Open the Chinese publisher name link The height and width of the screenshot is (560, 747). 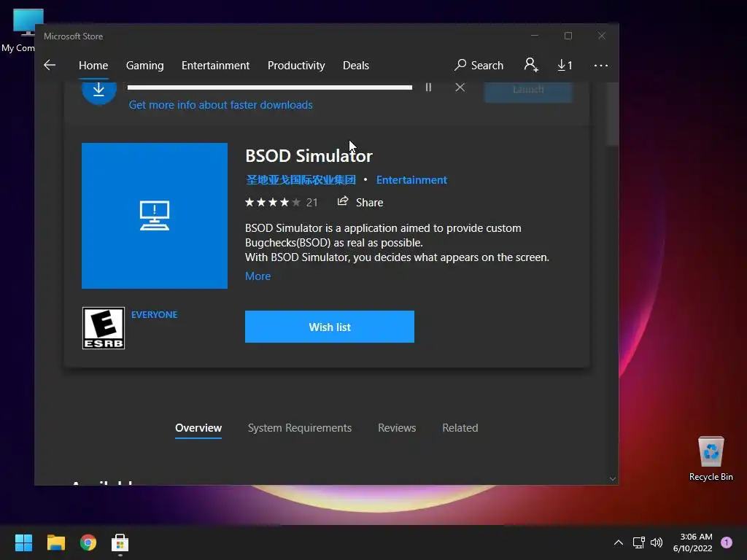(x=301, y=179)
